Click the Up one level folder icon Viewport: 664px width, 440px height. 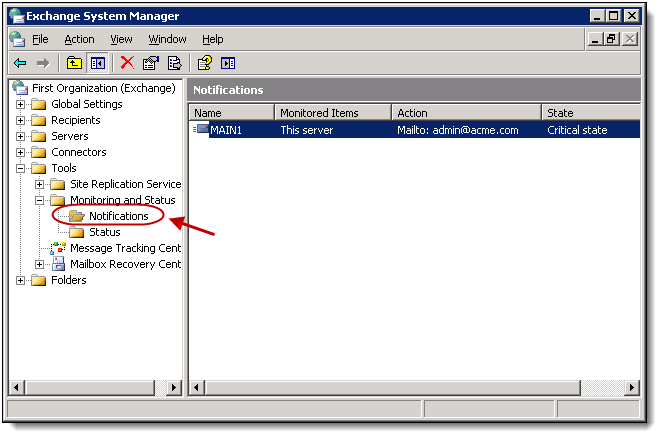[75, 64]
